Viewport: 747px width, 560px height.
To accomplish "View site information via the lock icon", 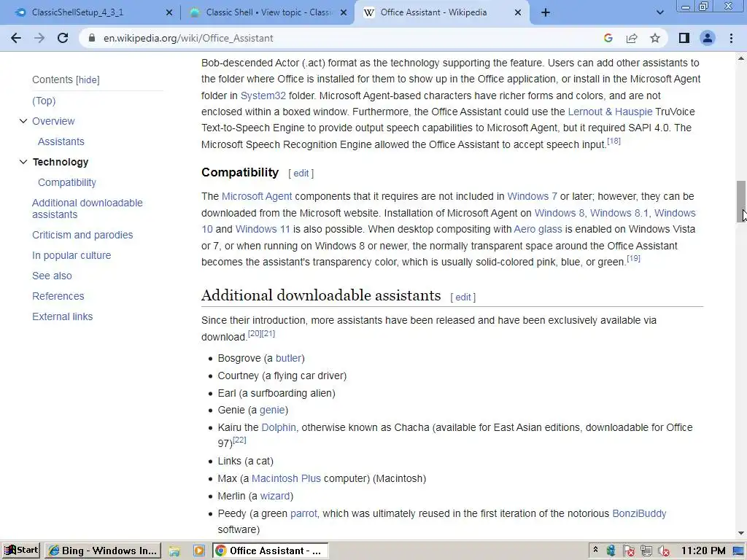I will pyautogui.click(x=92, y=38).
